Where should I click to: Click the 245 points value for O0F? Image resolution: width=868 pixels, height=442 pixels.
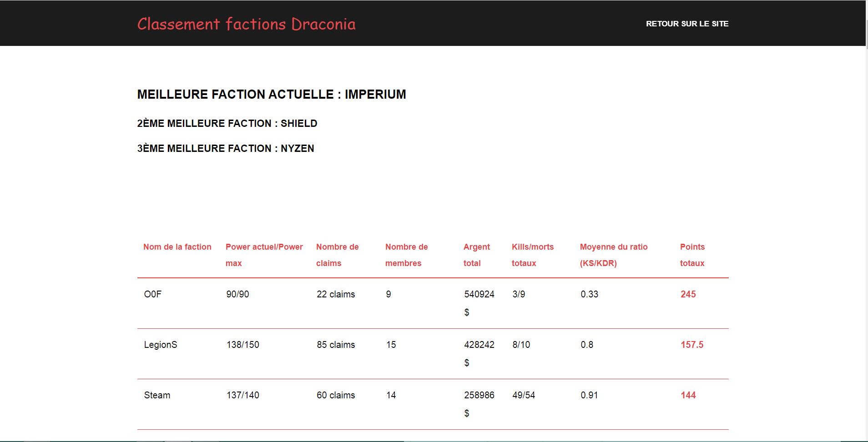[688, 294]
